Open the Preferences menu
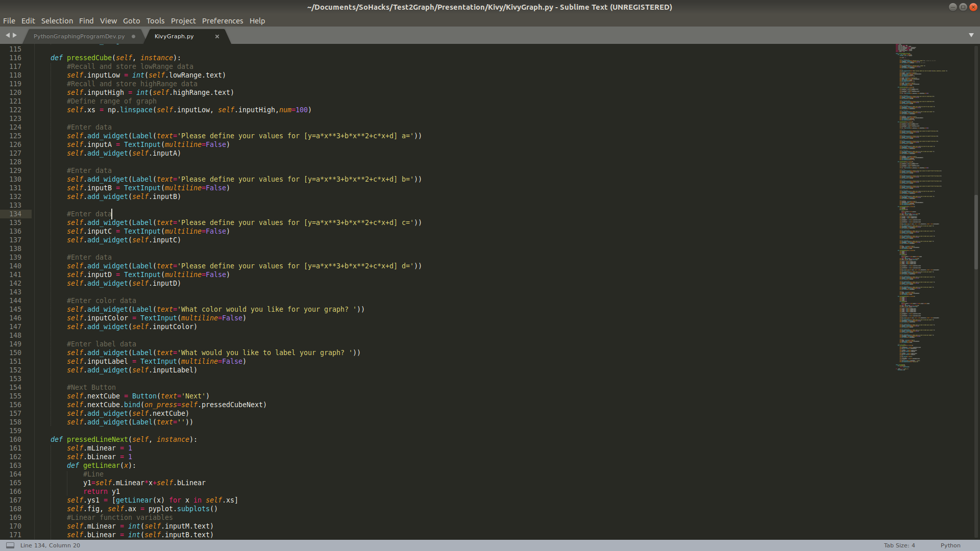 (x=222, y=21)
